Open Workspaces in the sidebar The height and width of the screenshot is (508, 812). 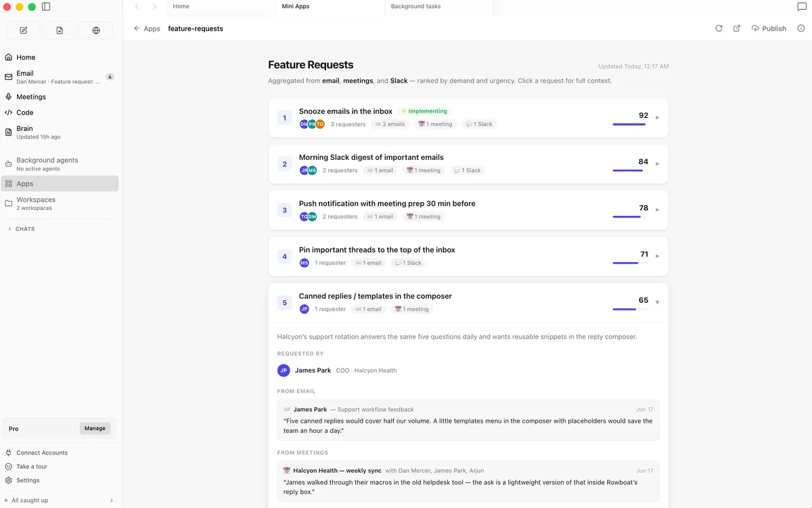click(61, 203)
